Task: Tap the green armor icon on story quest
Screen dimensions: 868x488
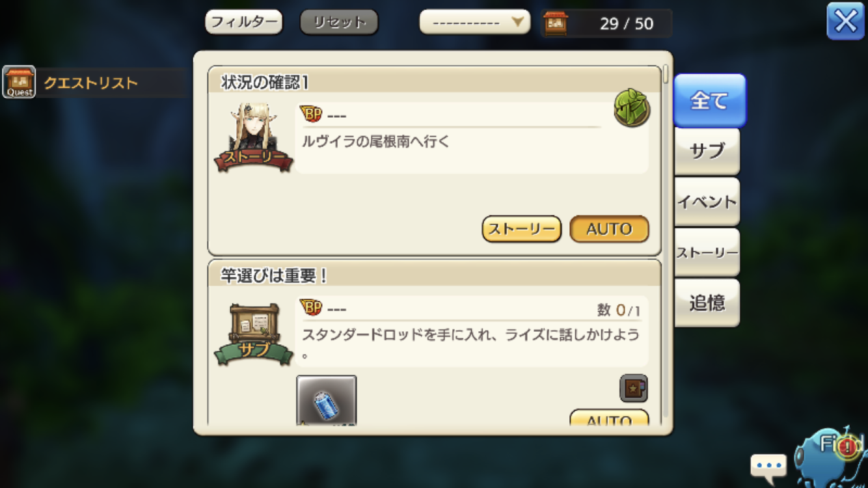Action: [632, 107]
